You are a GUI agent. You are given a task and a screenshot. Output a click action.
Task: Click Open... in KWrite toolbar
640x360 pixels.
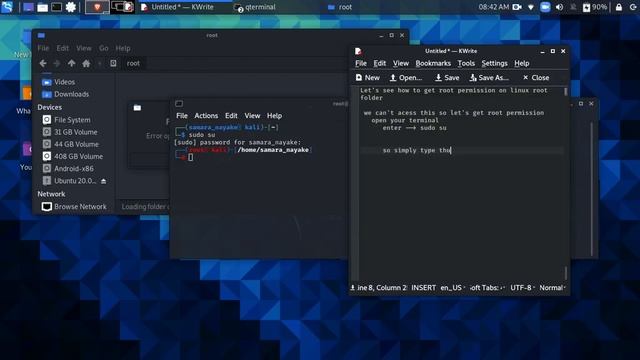[406, 78]
